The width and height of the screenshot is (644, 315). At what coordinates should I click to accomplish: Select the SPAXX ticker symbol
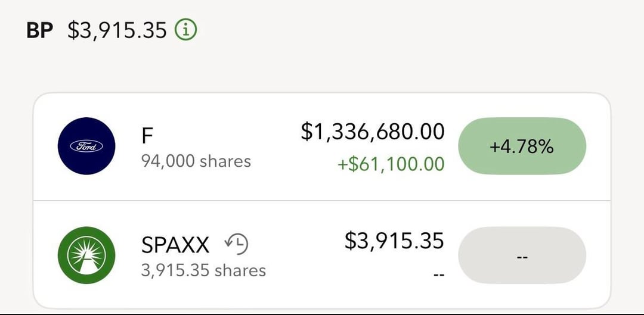click(x=175, y=245)
